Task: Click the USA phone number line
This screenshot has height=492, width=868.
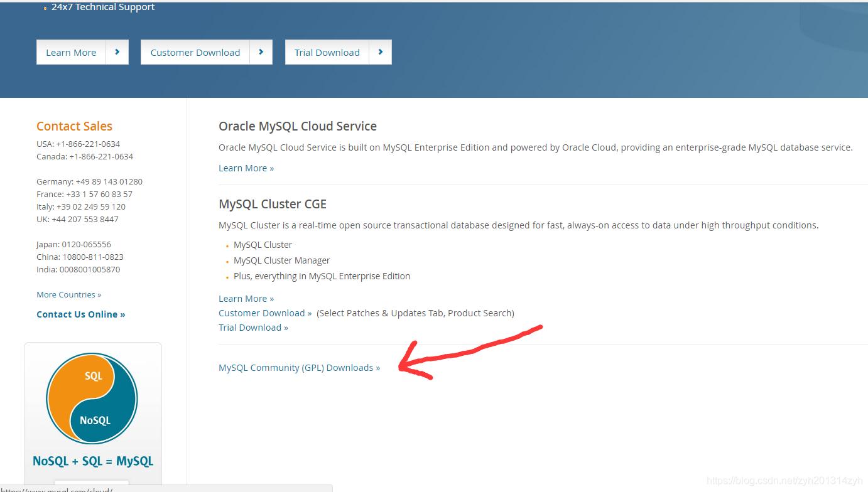Action: tap(78, 144)
